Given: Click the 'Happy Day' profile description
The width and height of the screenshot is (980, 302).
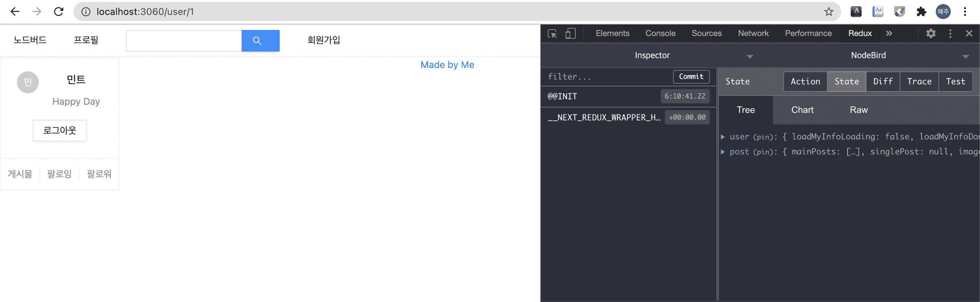Looking at the screenshot, I should click(76, 102).
